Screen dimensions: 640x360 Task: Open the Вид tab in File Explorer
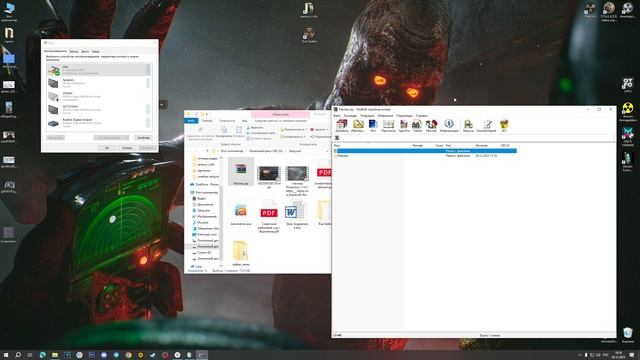(x=244, y=121)
